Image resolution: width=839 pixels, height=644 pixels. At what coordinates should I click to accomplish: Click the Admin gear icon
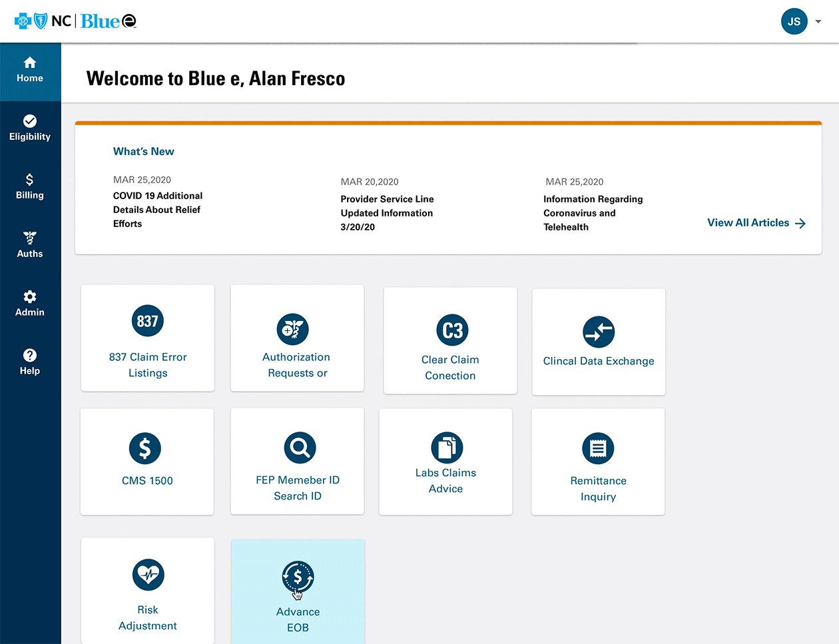pyautogui.click(x=30, y=296)
